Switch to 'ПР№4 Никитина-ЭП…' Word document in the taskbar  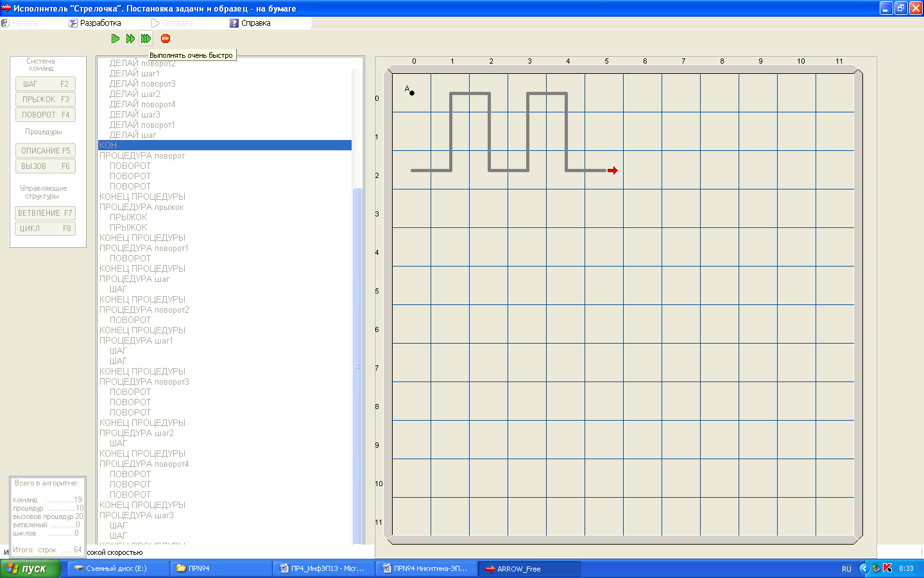click(425, 568)
